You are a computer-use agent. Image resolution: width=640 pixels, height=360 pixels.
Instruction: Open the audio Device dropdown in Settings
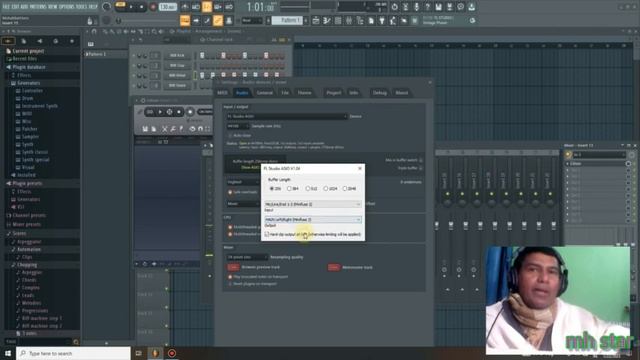(x=287, y=116)
